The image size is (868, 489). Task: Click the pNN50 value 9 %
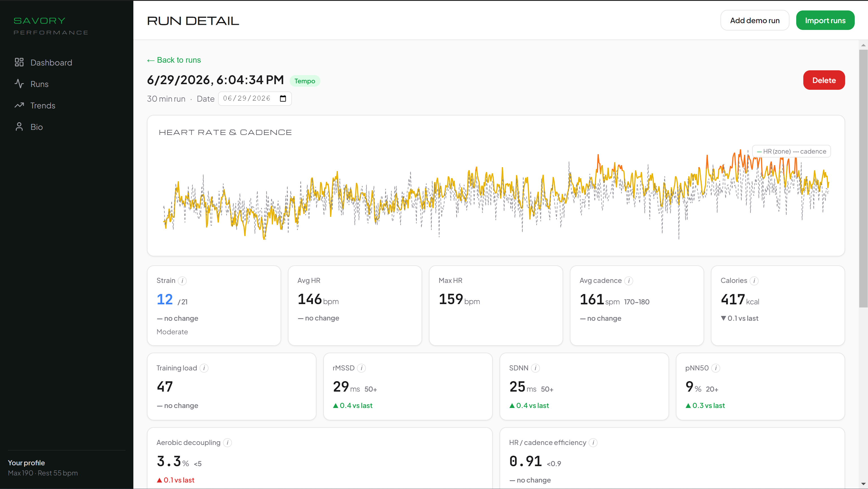click(693, 387)
